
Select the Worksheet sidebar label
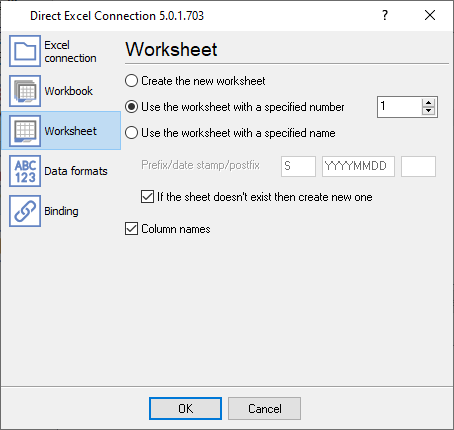(x=71, y=131)
